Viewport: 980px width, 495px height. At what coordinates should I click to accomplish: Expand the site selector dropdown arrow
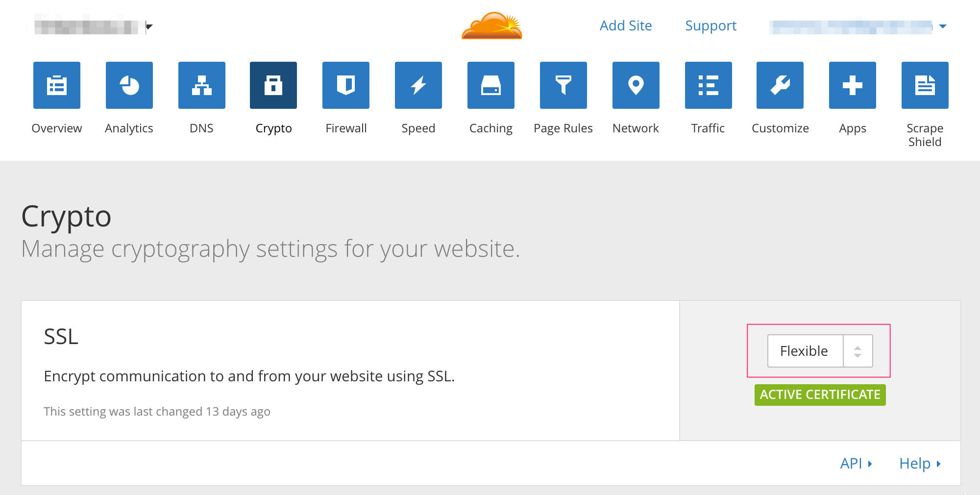(x=149, y=26)
